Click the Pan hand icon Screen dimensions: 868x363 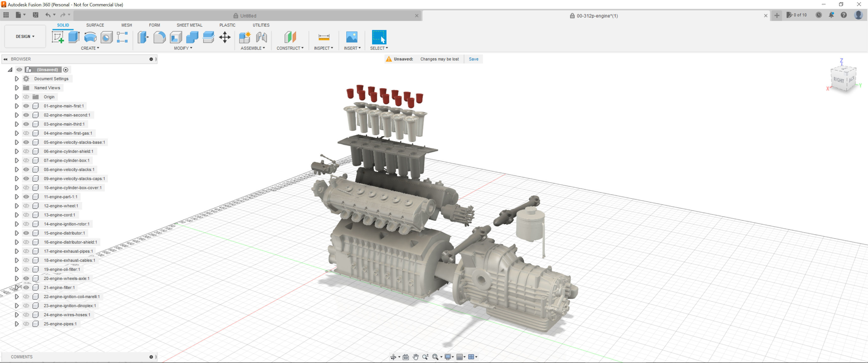pyautogui.click(x=416, y=357)
